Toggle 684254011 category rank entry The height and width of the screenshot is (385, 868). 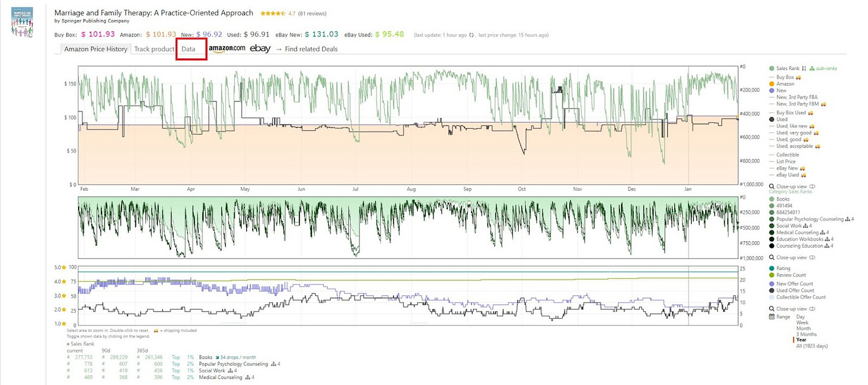(x=785, y=212)
